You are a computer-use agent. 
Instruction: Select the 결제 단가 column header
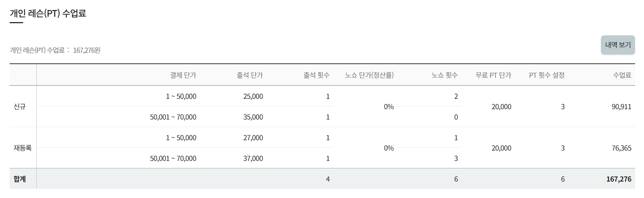pos(183,75)
